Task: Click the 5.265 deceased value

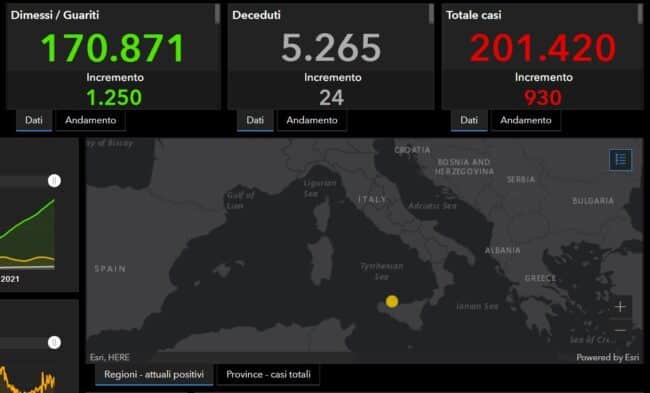Action: 331,48
